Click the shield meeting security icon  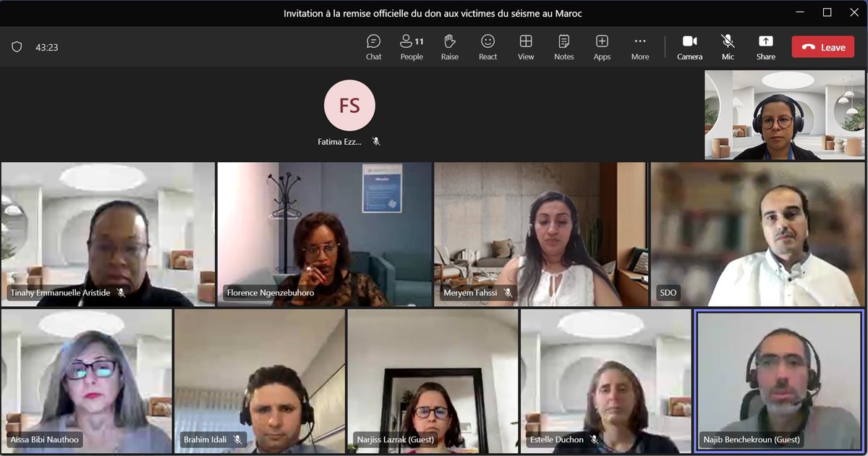[17, 47]
